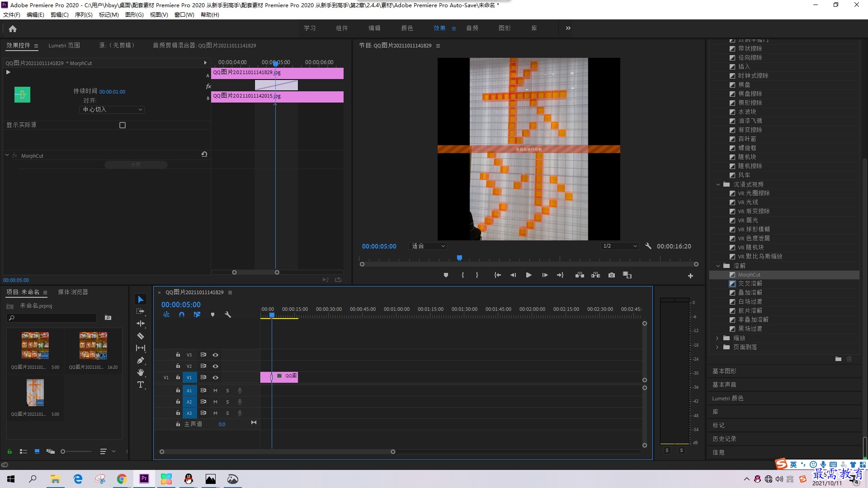Toggle lock on track V1
This screenshot has width=868, height=488.
[x=178, y=377]
